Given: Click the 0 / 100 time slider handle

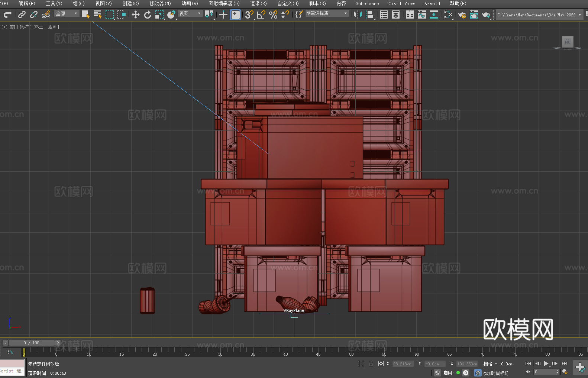Looking at the screenshot, I should (32, 343).
